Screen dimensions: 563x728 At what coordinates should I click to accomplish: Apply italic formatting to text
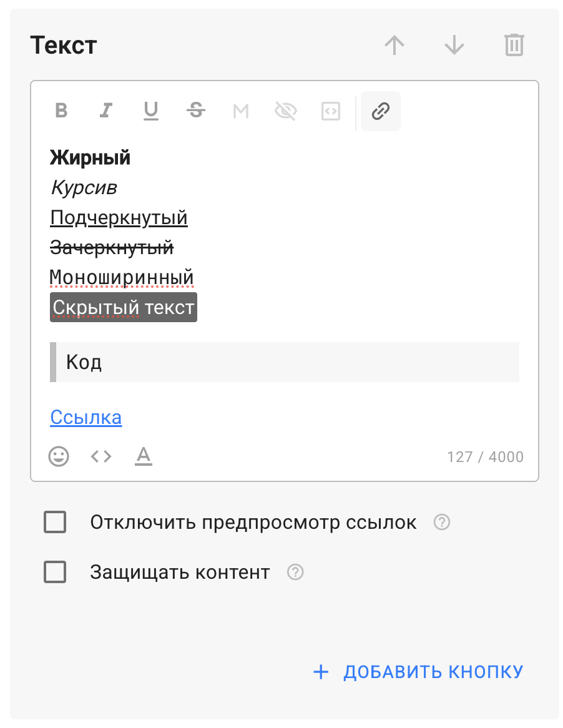[106, 111]
